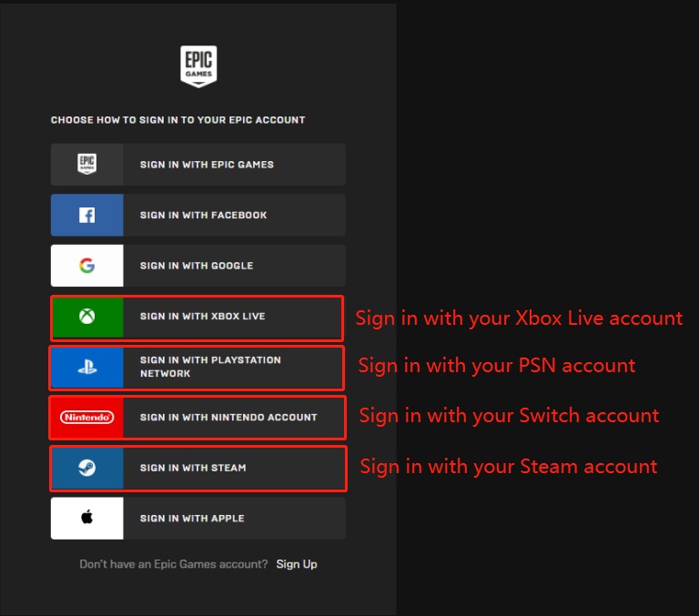This screenshot has width=699, height=616.
Task: Click the red Nintendo logo icon
Action: (87, 418)
